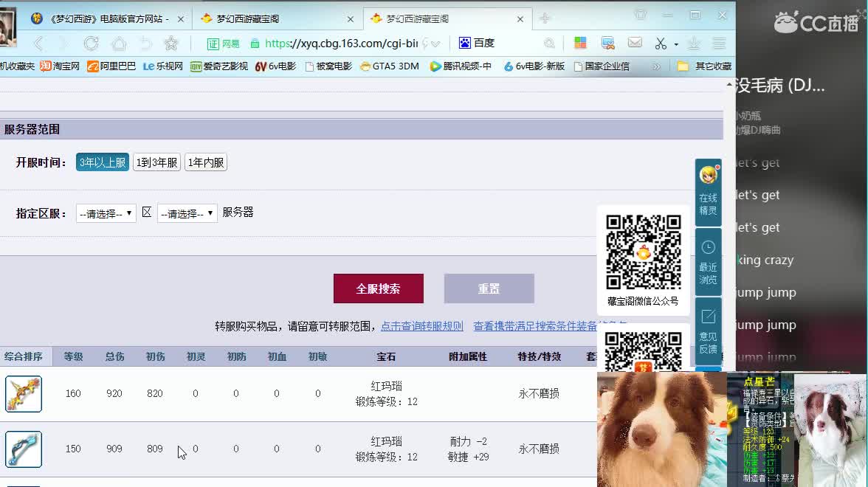Open a new tab with the plus button
Image resolution: width=868 pixels, height=487 pixels.
(x=545, y=18)
